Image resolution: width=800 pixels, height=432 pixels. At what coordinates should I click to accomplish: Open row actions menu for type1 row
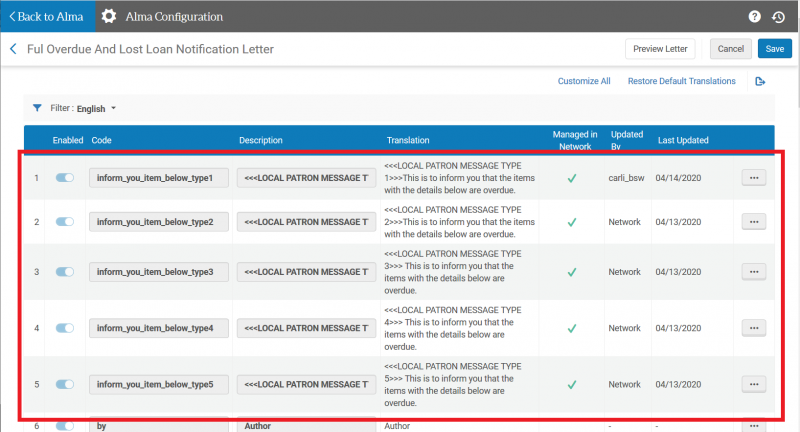tap(754, 177)
